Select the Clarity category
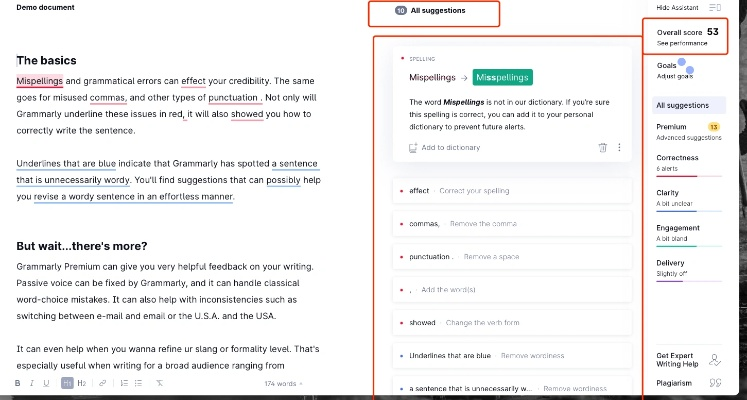The width and height of the screenshot is (747, 400). click(x=688, y=200)
